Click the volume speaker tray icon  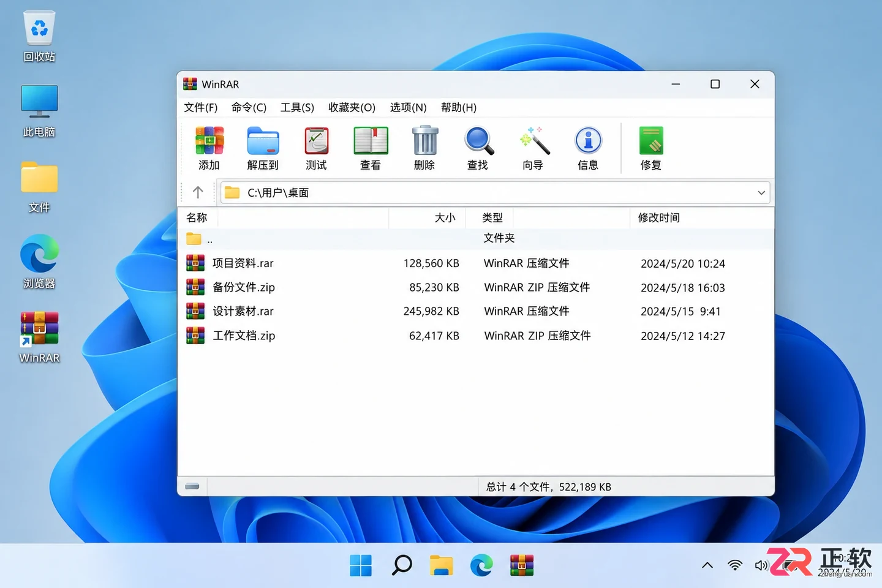point(761,565)
